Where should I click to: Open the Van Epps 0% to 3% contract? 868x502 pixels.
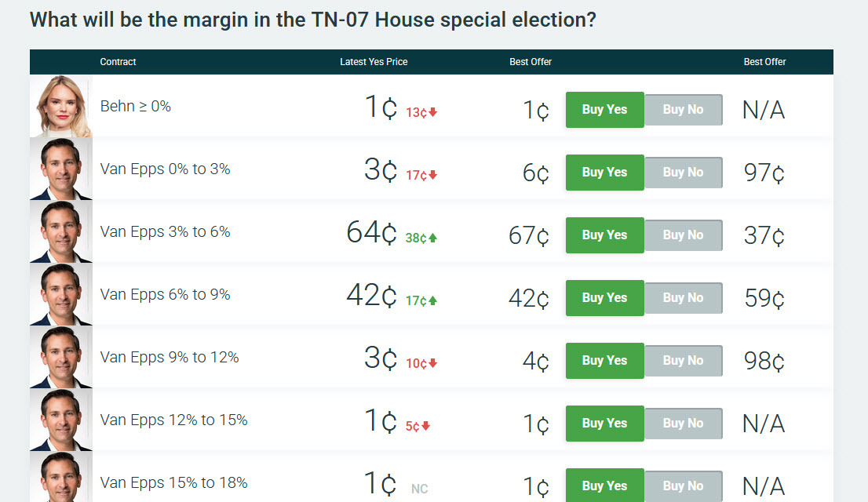pos(165,169)
